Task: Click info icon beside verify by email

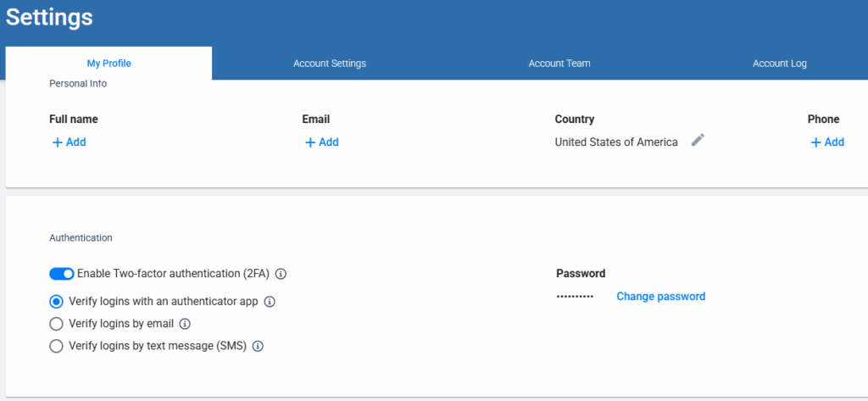Action: [x=185, y=323]
